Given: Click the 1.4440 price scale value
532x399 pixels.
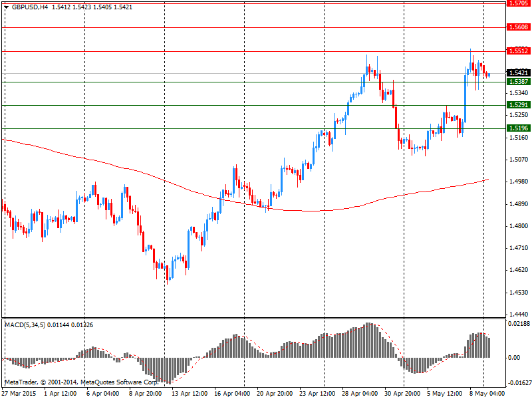Looking at the screenshot, I should pyautogui.click(x=519, y=314).
